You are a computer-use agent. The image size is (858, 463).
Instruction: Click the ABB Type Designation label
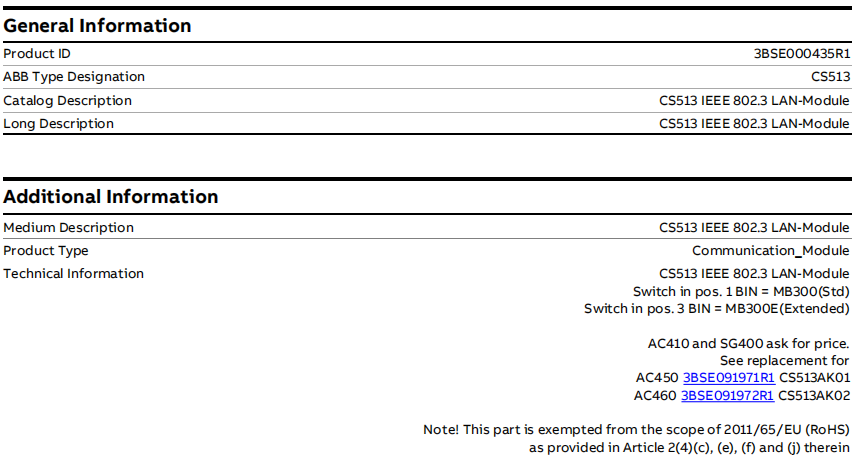pos(74,77)
